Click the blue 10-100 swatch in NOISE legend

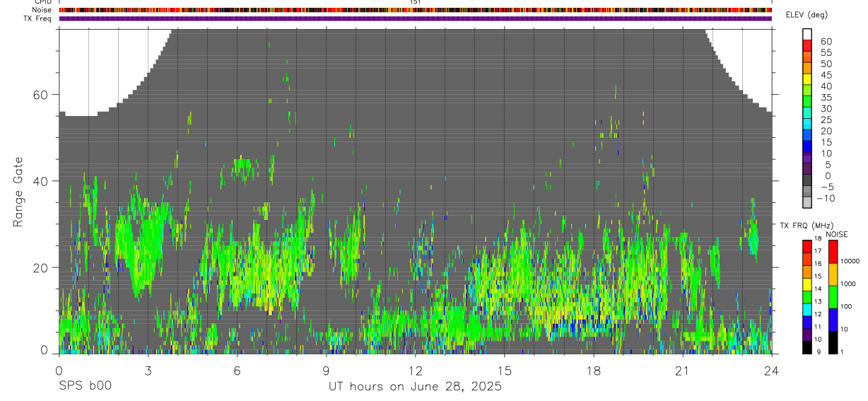[833, 319]
